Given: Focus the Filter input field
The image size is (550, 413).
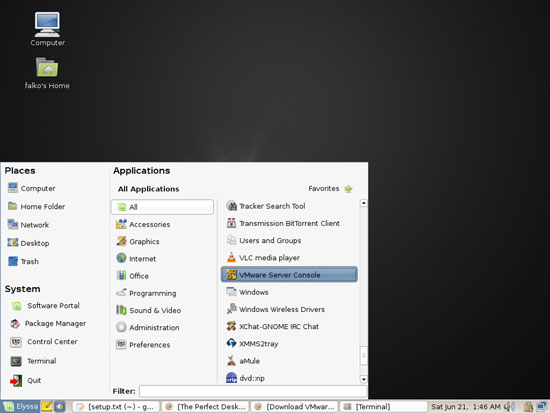Looking at the screenshot, I should pos(253,391).
